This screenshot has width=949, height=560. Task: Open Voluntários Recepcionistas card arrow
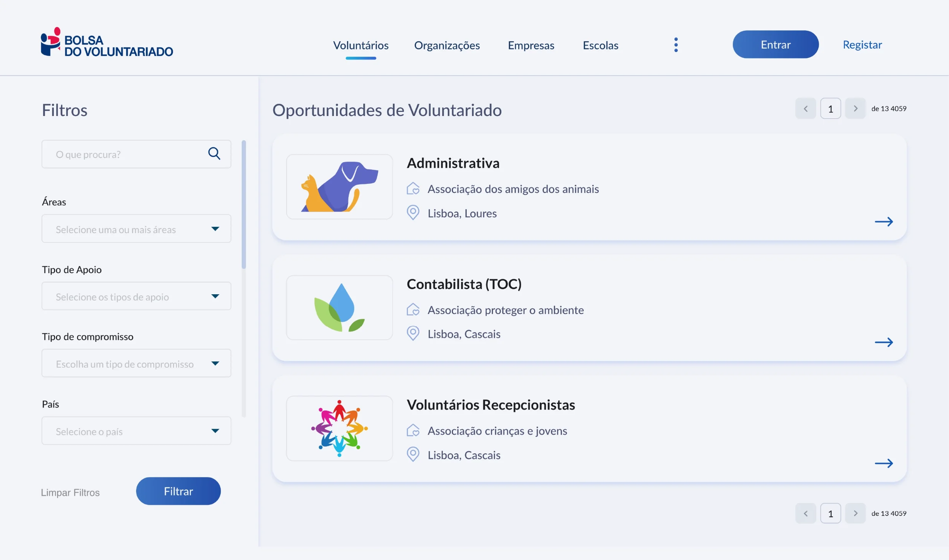coord(884,463)
